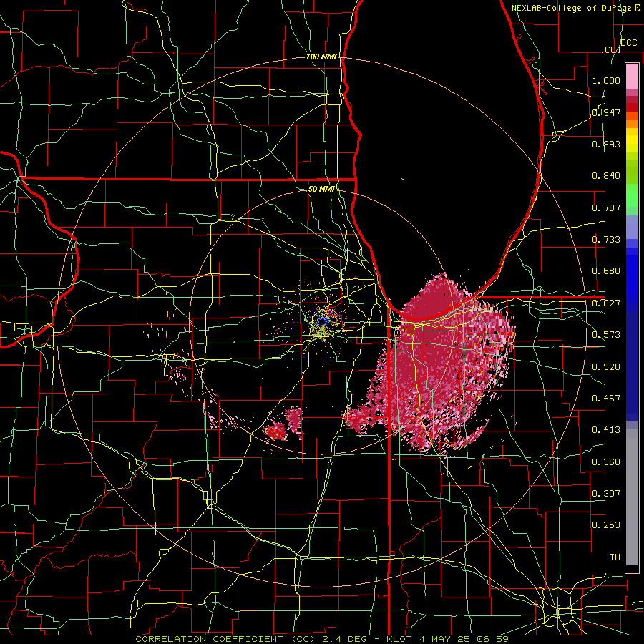Viewport: 644px width, 644px height.
Task: Click the [CC] label above the color scale
Action: click(610, 49)
